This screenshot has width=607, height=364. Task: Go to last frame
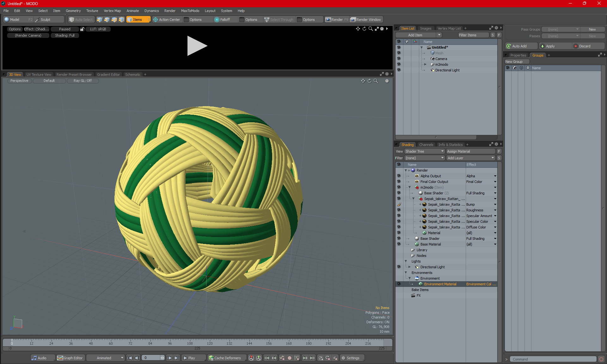[177, 358]
